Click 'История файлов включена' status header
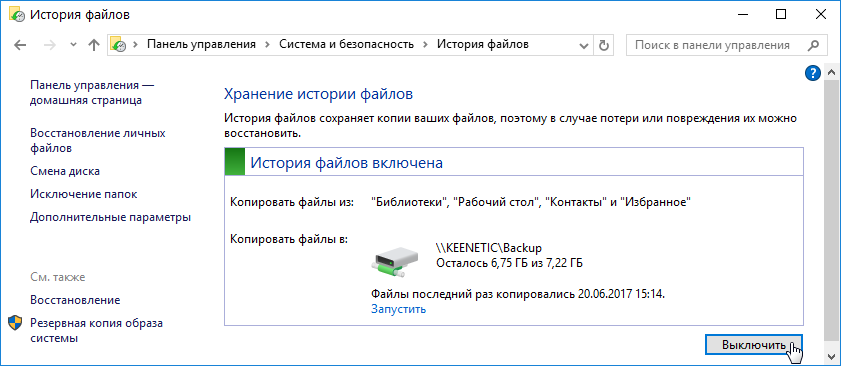Screen dimensions: 841x366 tap(347, 163)
